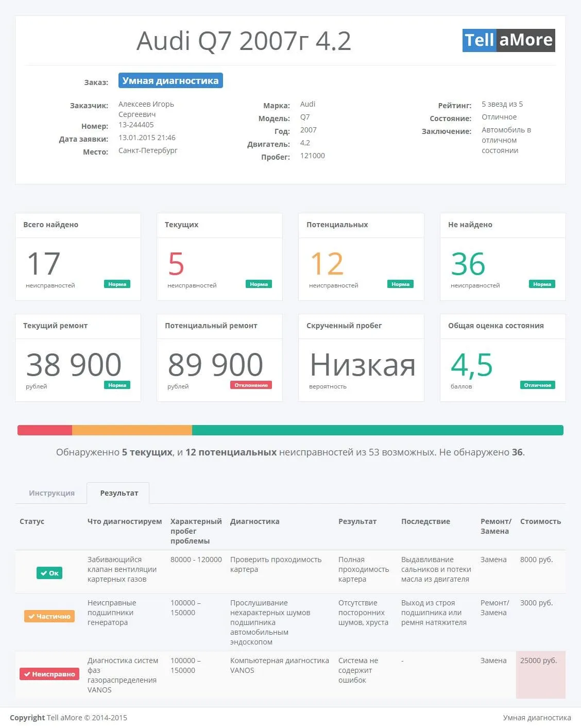Open the Умная диагностика order badge

pyautogui.click(x=170, y=80)
